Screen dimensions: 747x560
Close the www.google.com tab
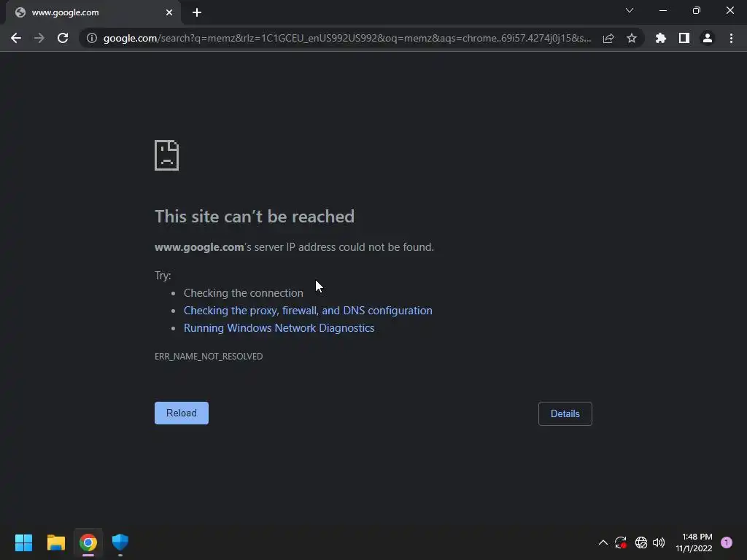(169, 12)
